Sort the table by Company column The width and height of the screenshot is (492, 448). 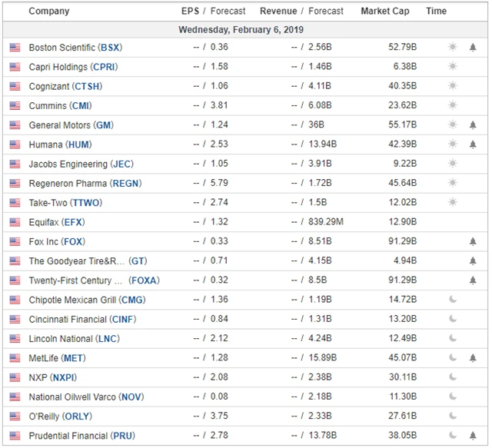pos(48,11)
